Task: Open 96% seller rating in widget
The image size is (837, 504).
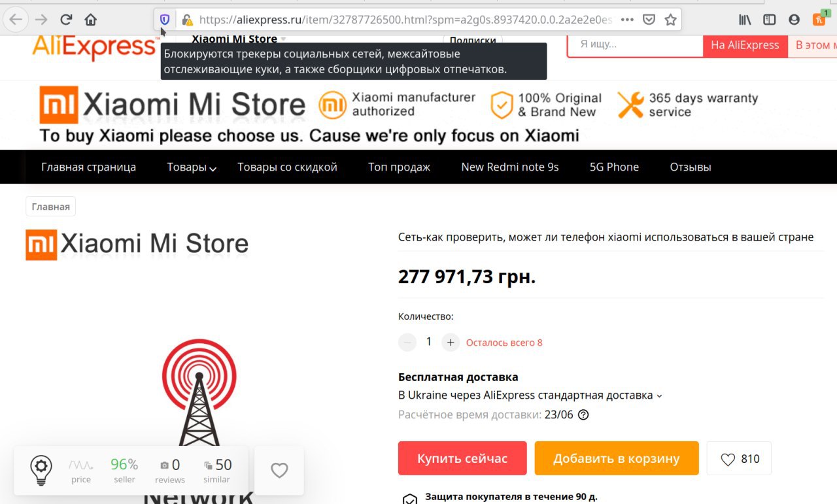Action: [x=124, y=471]
